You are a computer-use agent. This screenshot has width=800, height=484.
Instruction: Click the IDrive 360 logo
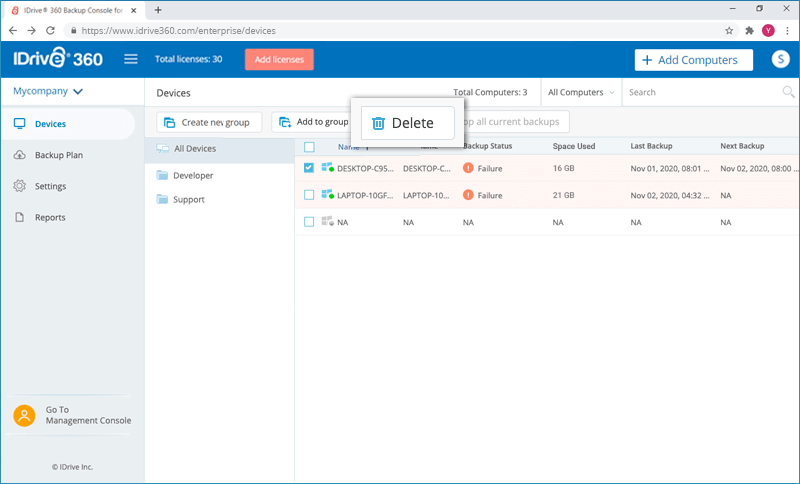pyautogui.click(x=58, y=59)
